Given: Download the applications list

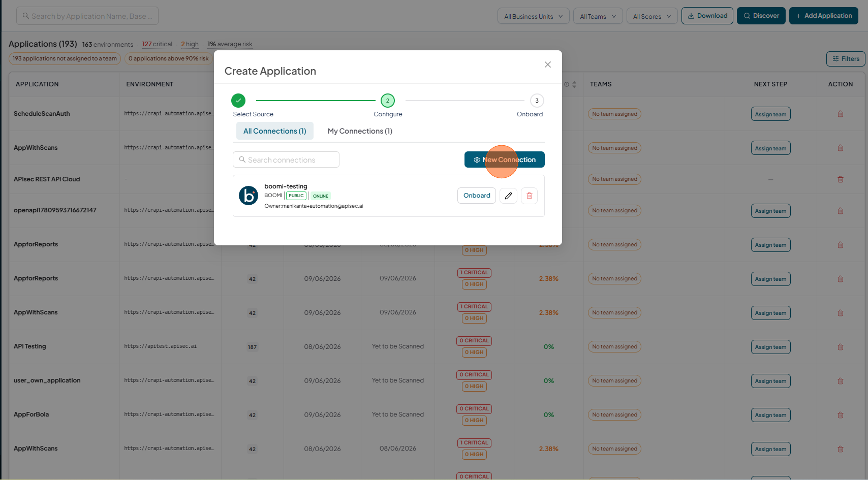Looking at the screenshot, I should pos(707,16).
